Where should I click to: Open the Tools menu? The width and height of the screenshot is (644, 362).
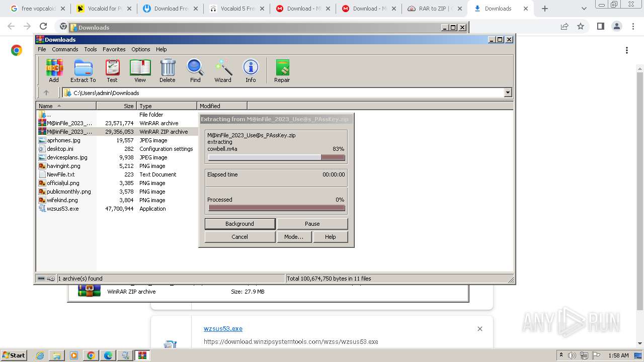pos(91,49)
